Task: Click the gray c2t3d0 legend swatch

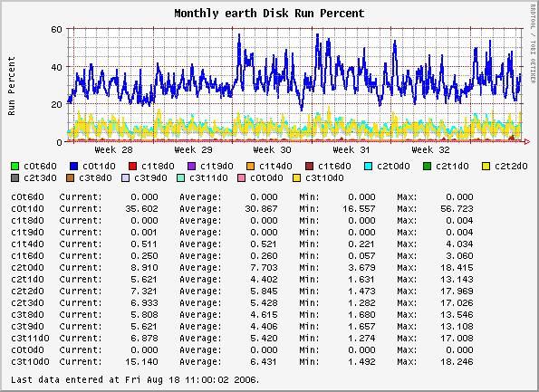Action: [14, 178]
